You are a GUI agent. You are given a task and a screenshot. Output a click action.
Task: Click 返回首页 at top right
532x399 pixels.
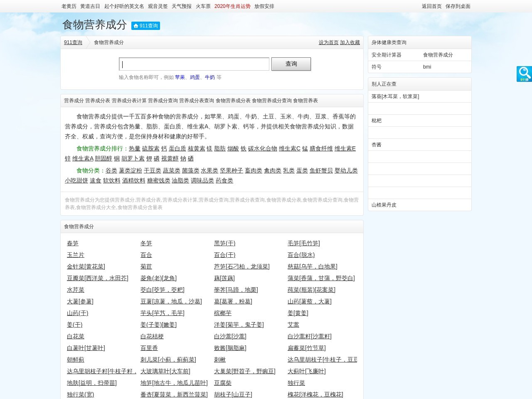(x=432, y=6)
